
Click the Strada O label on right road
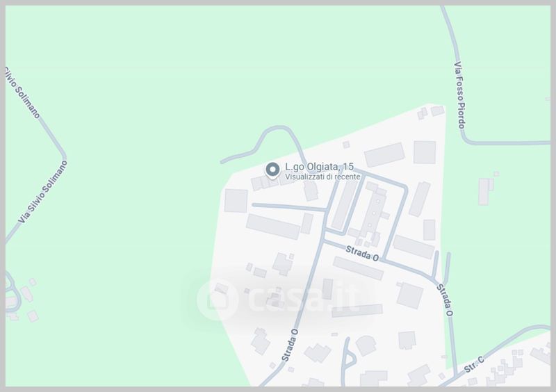pos(445,300)
